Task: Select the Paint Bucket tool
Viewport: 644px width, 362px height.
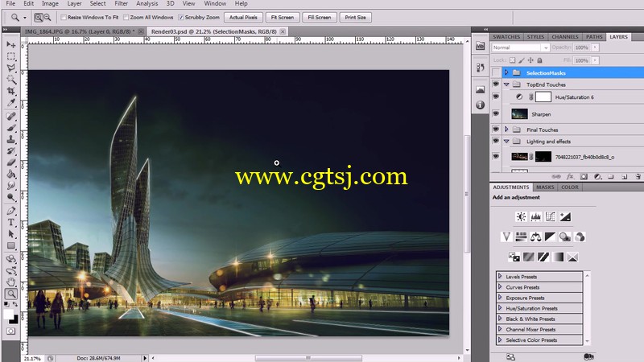Action: click(x=11, y=174)
